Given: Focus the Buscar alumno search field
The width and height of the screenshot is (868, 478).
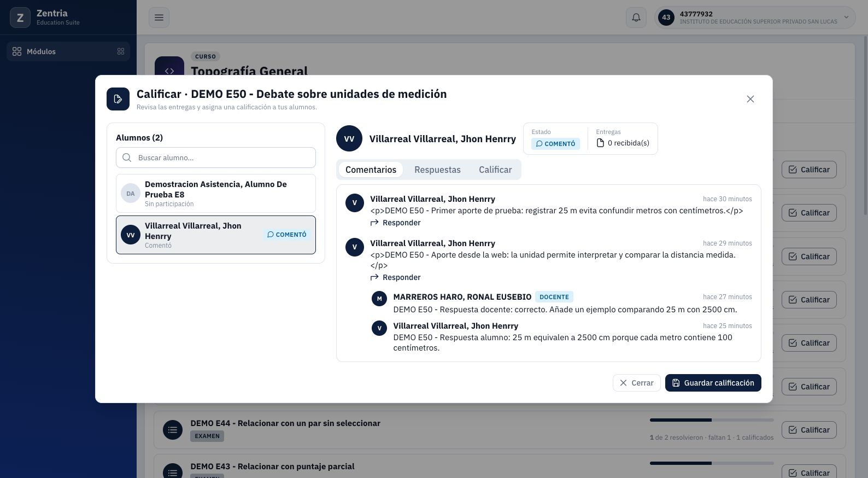Looking at the screenshot, I should coord(216,158).
